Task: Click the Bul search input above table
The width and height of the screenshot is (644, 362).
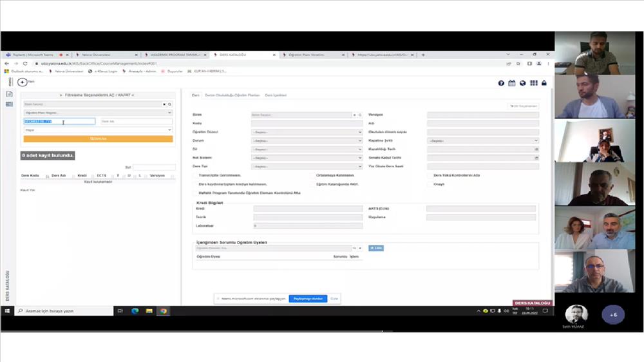Action: (154, 167)
